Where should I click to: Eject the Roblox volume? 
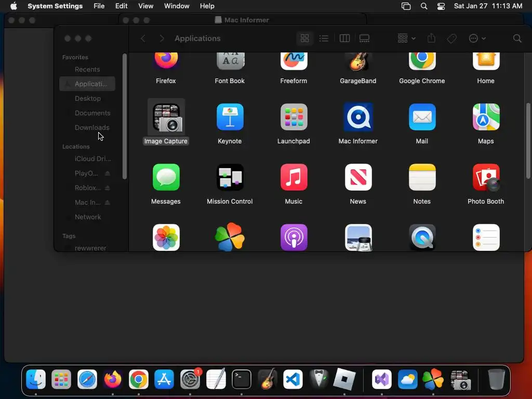pyautogui.click(x=107, y=188)
